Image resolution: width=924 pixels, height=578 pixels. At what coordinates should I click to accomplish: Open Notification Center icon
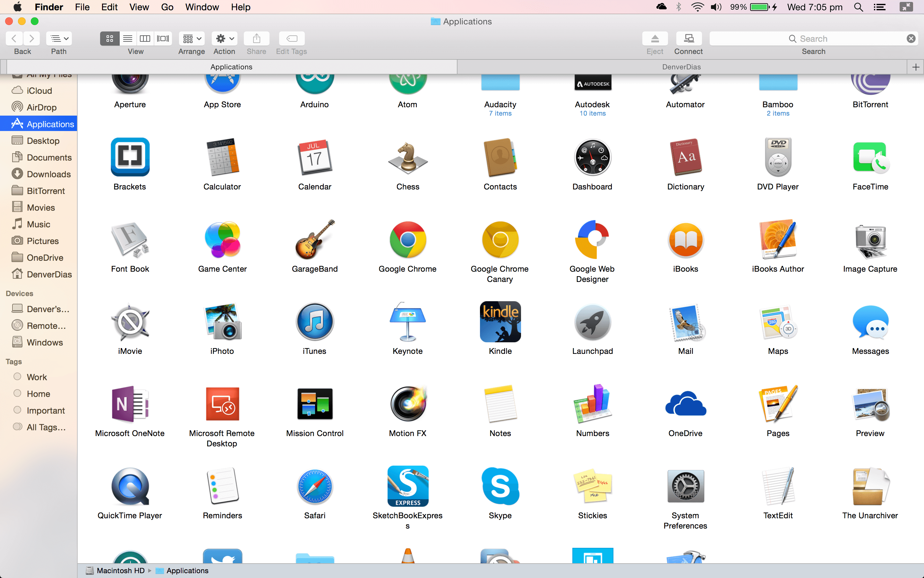[880, 7]
